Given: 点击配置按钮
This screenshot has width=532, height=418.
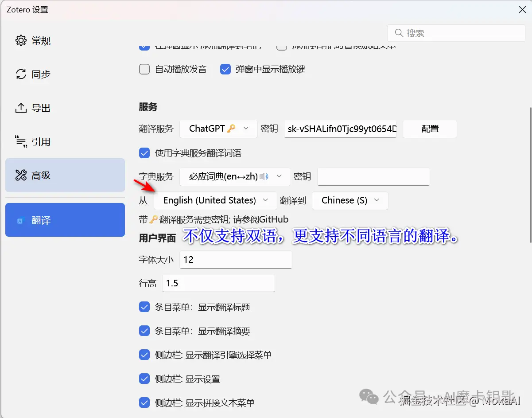Looking at the screenshot, I should [x=429, y=129].
